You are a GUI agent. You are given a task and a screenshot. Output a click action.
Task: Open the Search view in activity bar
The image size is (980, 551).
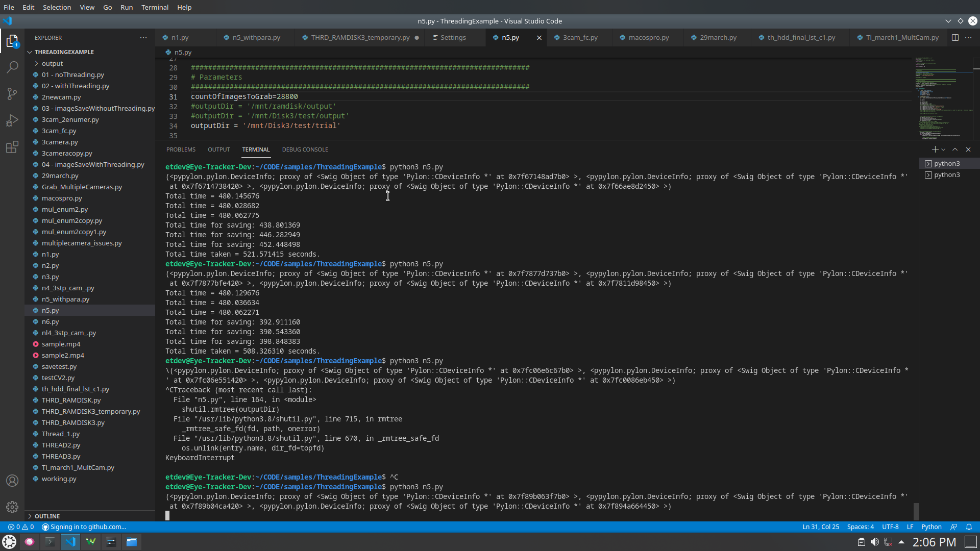12,67
